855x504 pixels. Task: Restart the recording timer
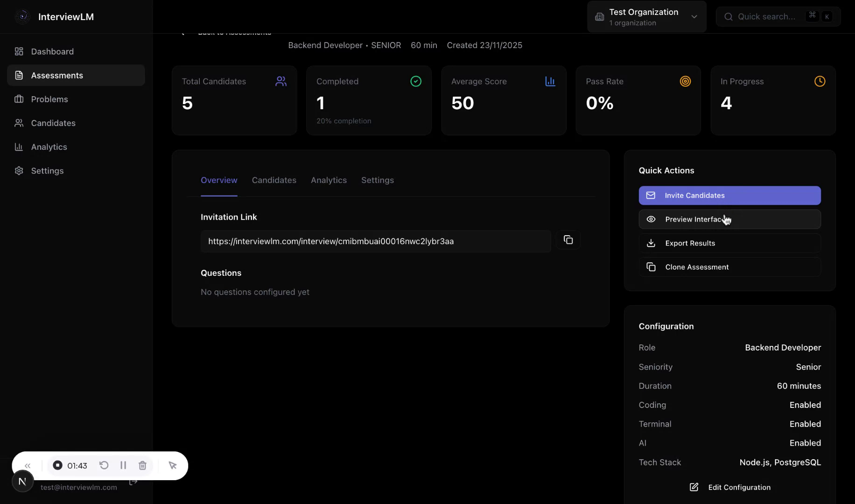click(x=104, y=465)
